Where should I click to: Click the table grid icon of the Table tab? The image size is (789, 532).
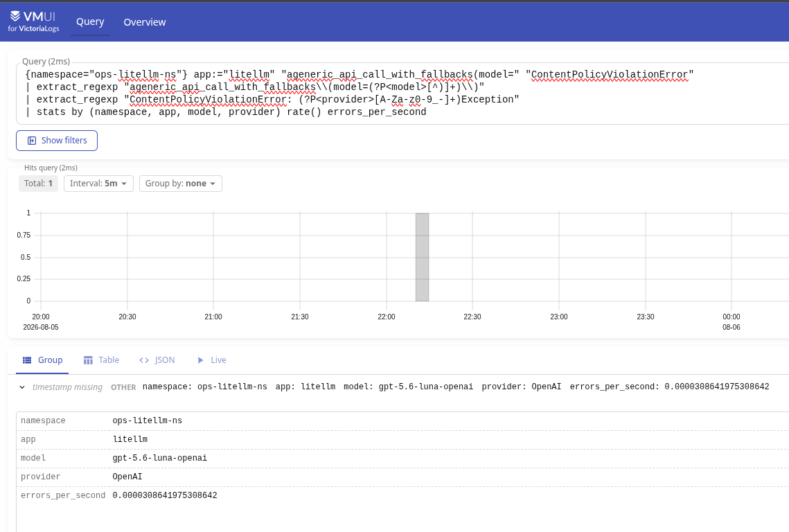click(x=88, y=360)
